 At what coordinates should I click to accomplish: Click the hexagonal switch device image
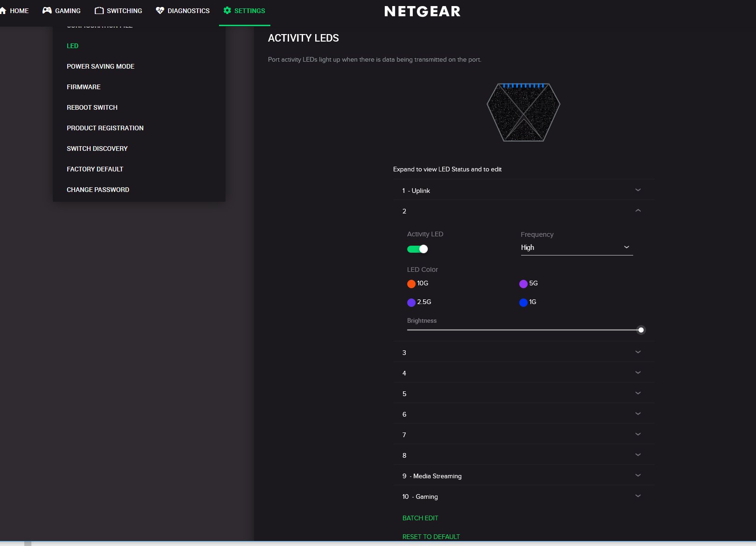click(x=523, y=112)
